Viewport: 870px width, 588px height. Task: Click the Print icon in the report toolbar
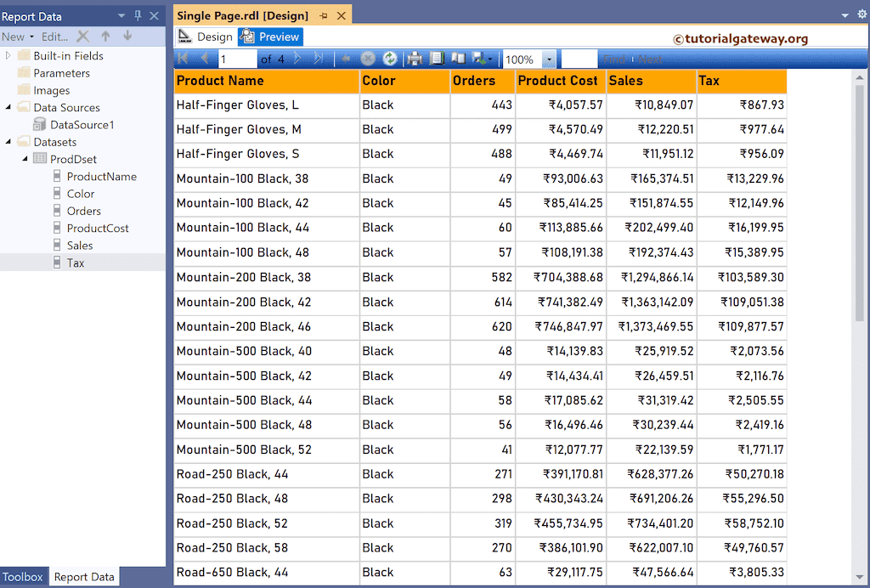[414, 59]
